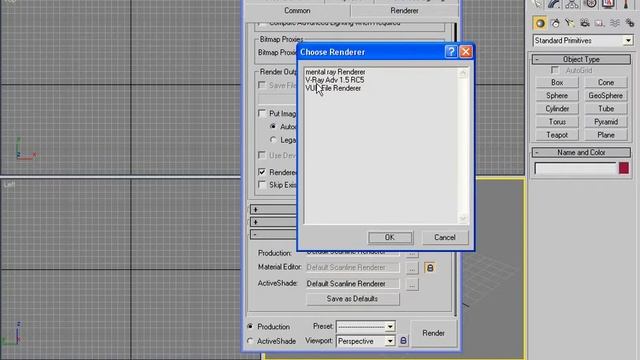Choose the Torus object type

557,122
